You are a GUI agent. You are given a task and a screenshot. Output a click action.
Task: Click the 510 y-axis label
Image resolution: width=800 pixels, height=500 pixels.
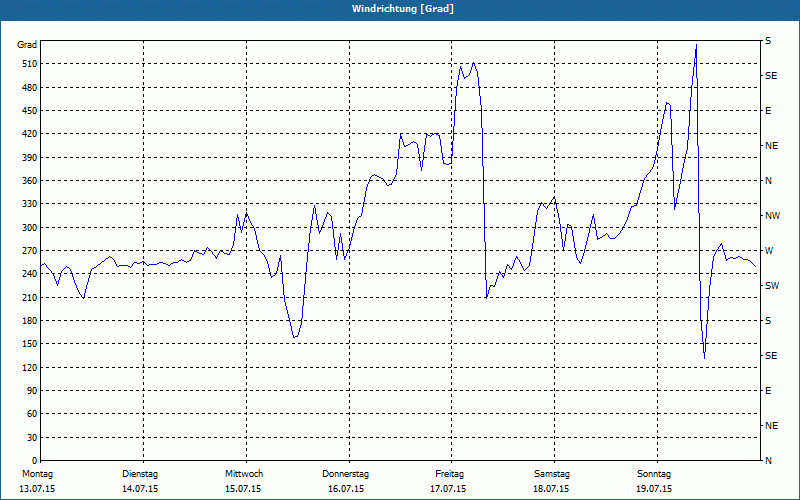coord(30,64)
